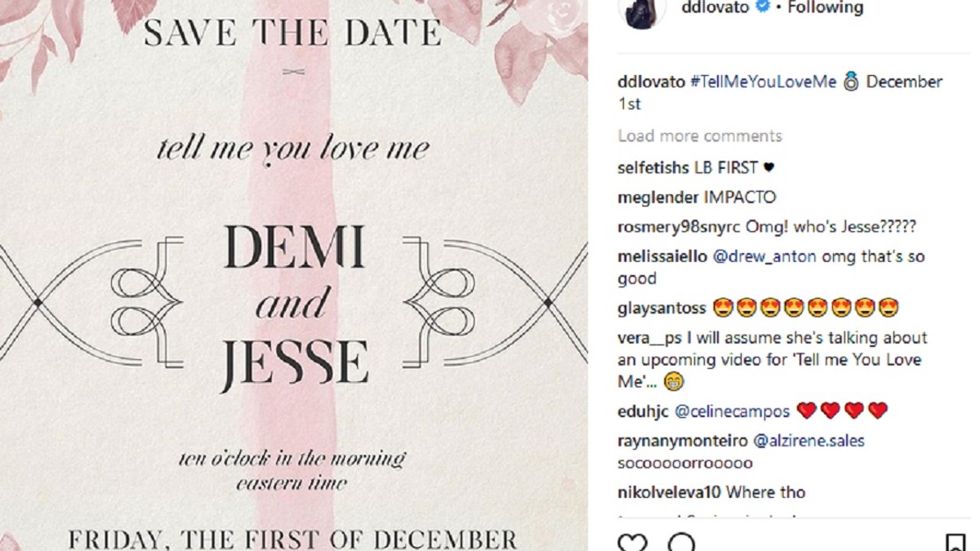Open the #TellMeYouLoveMe hashtag
Screen dimensions: 980x551
[763, 82]
